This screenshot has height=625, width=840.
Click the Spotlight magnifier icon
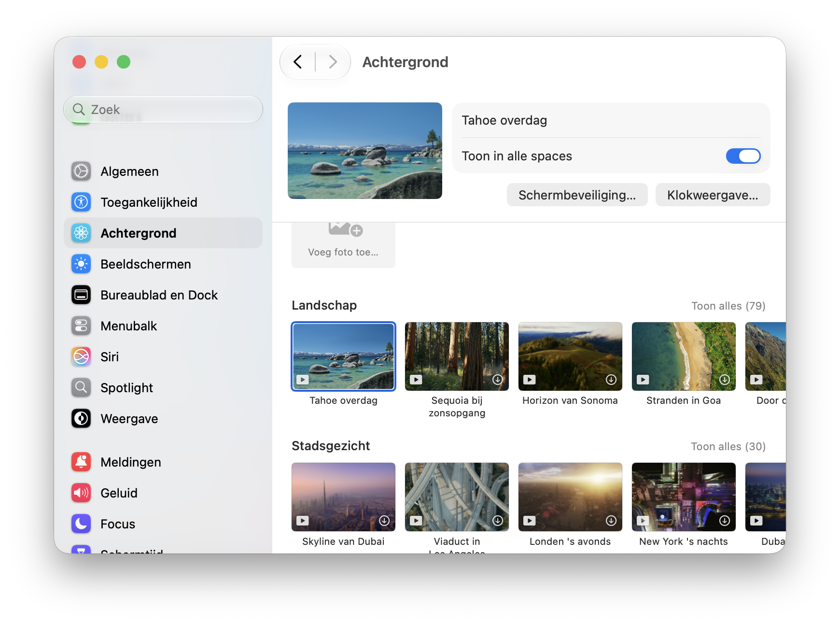point(81,388)
